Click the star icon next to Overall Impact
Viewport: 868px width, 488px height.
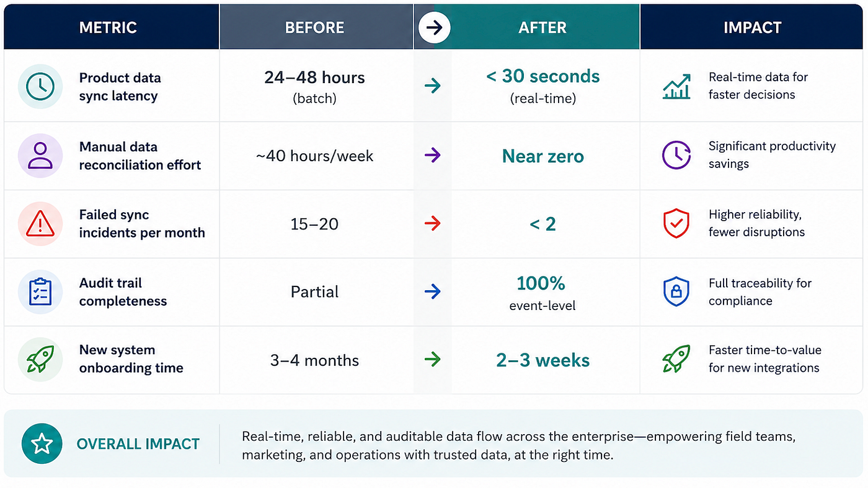point(42,444)
